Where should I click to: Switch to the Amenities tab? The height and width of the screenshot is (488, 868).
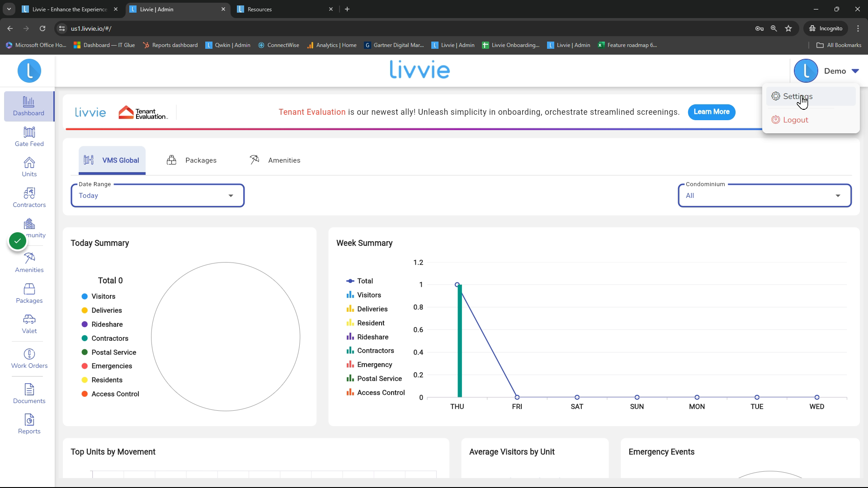tap(275, 160)
